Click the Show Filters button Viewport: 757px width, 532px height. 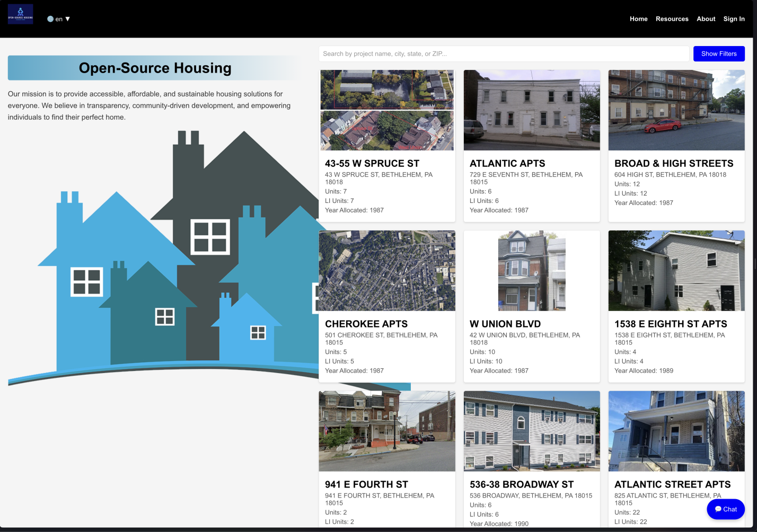pos(719,54)
